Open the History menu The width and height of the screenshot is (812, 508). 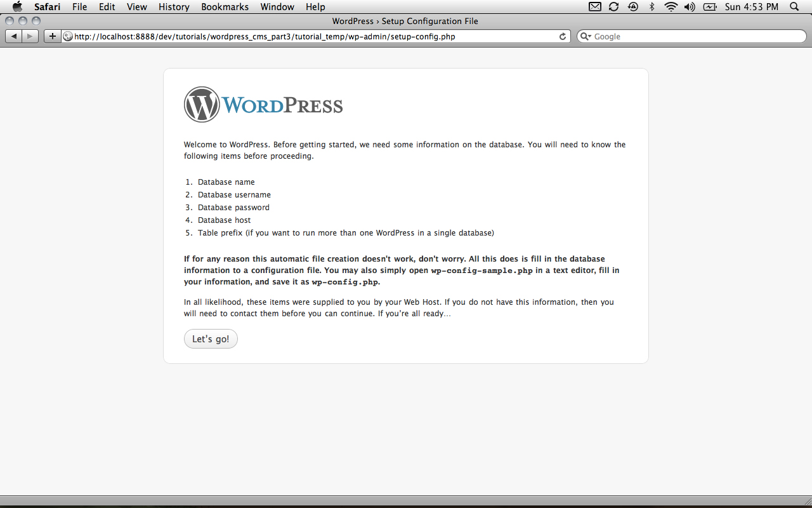pos(174,7)
